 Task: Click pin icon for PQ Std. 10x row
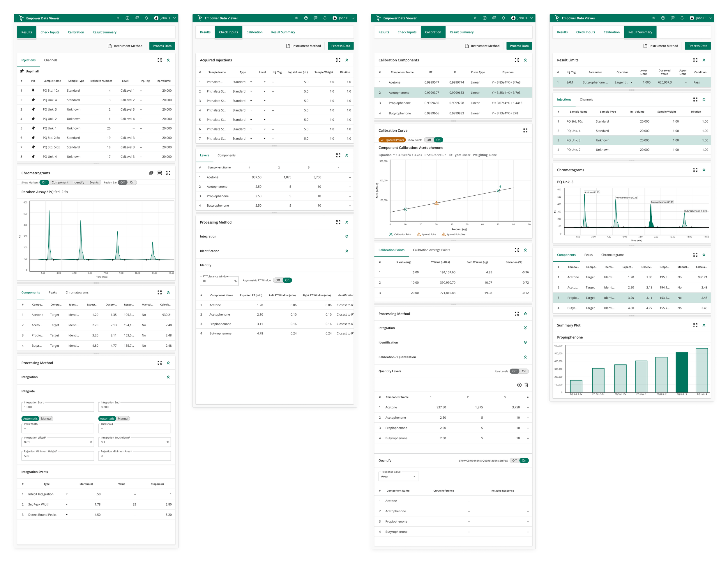[33, 90]
